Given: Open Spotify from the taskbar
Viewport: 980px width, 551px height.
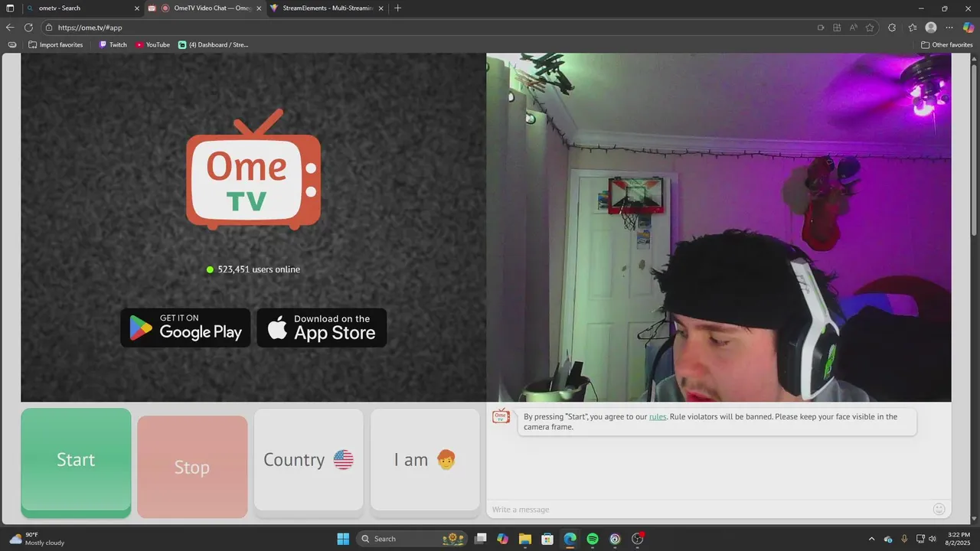Looking at the screenshot, I should [x=593, y=539].
